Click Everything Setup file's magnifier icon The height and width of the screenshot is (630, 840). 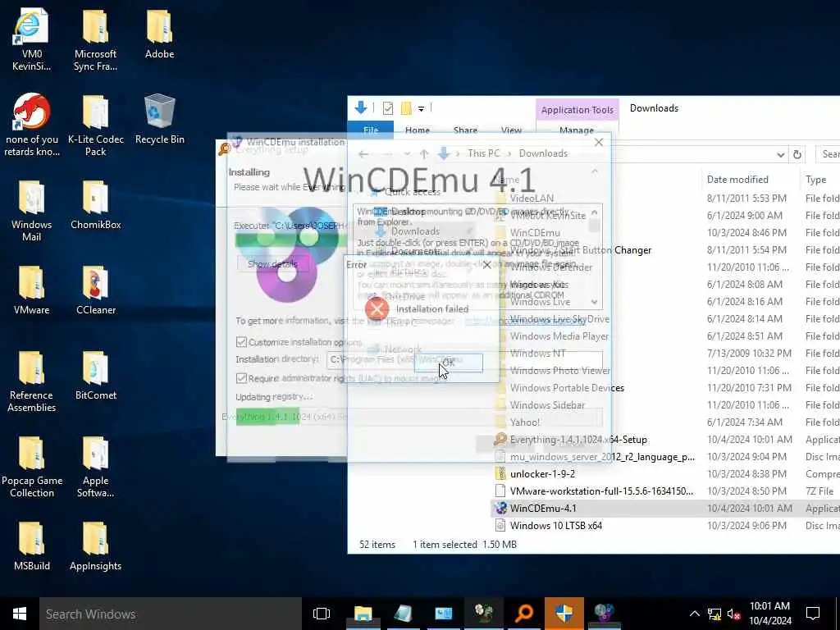(500, 440)
